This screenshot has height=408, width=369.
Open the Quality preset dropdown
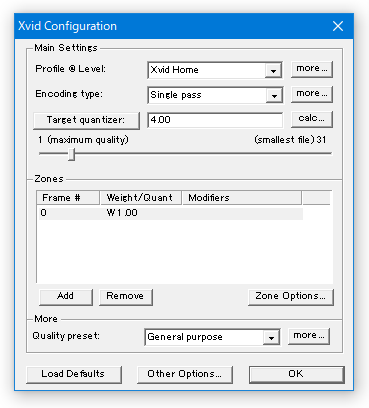point(212,337)
